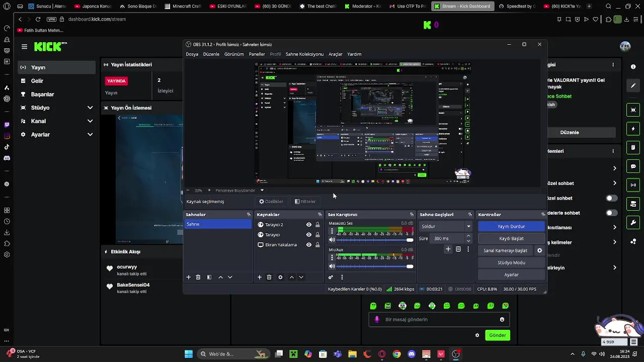Open transition properties three-dot menu
This screenshot has width=644, height=362.
pos(468,249)
